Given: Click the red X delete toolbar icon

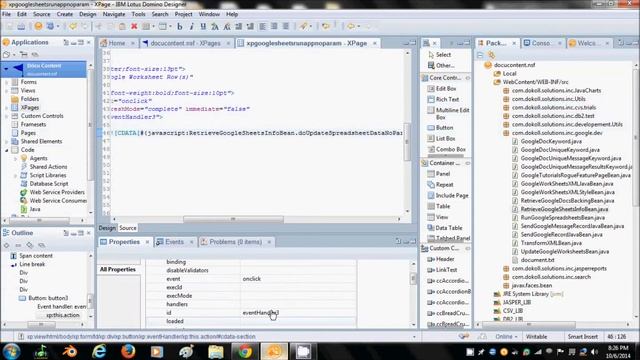Looking at the screenshot, I should pyautogui.click(x=134, y=27).
